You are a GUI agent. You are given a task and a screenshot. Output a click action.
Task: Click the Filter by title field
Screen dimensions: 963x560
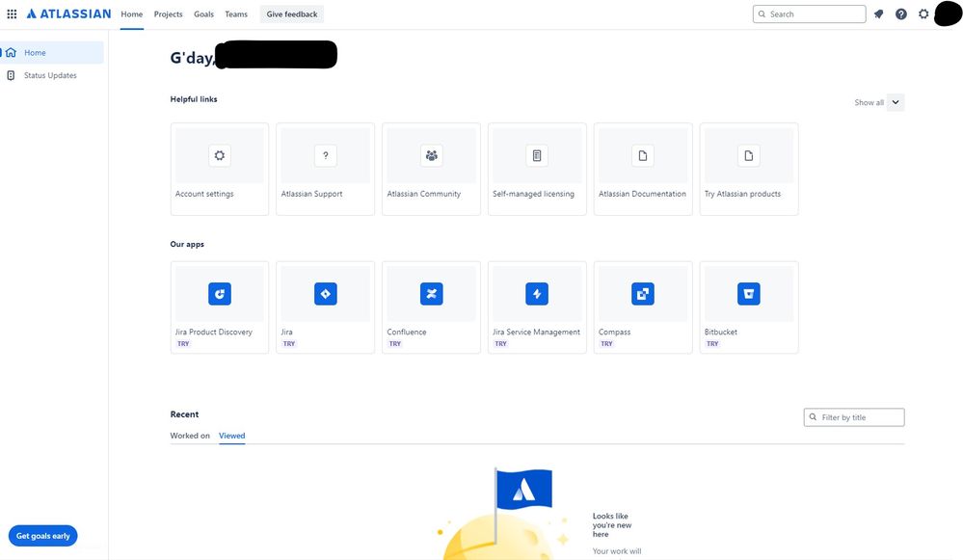tap(853, 416)
